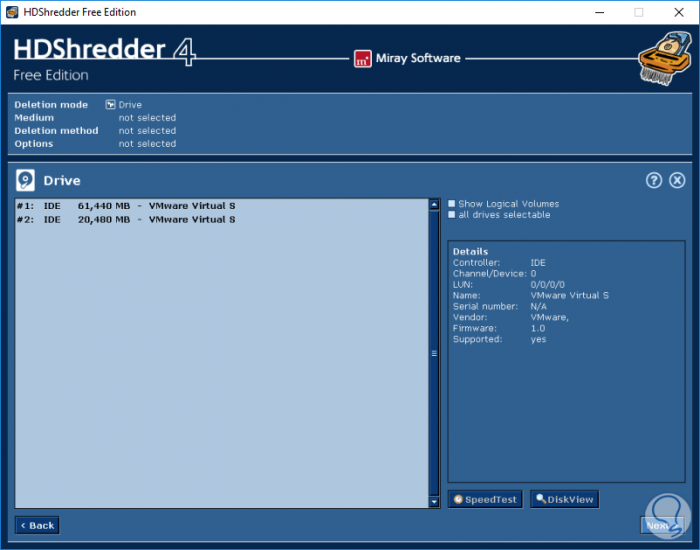Viewport: 700px width, 550px height.
Task: Minimize the HDShredder window
Action: 600,12
